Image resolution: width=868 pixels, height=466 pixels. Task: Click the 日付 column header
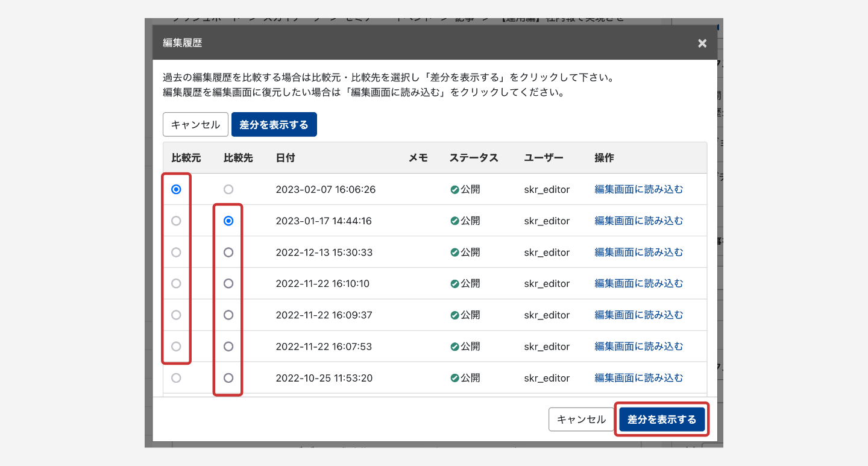click(285, 158)
